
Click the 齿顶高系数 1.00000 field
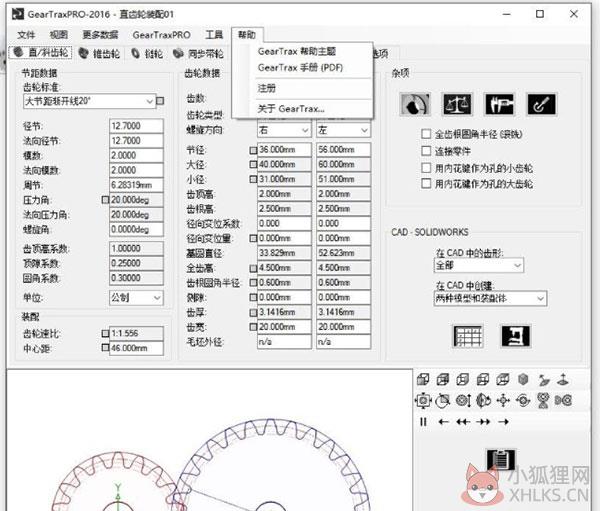(136, 248)
